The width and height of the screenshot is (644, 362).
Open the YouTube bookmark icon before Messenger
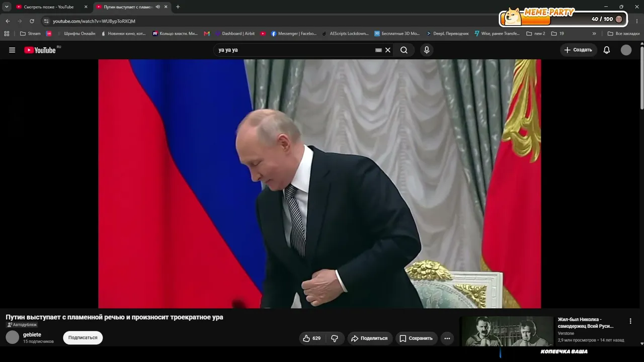pyautogui.click(x=263, y=34)
